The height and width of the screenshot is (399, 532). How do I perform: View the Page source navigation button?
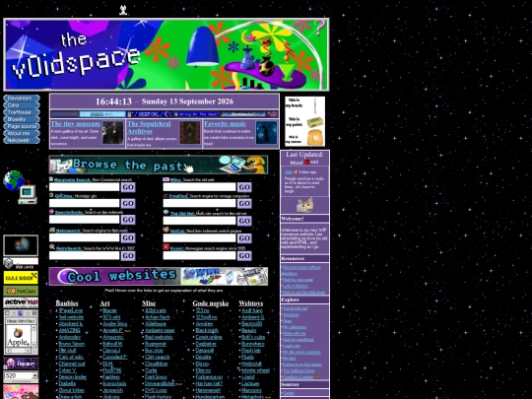pyautogui.click(x=22, y=126)
